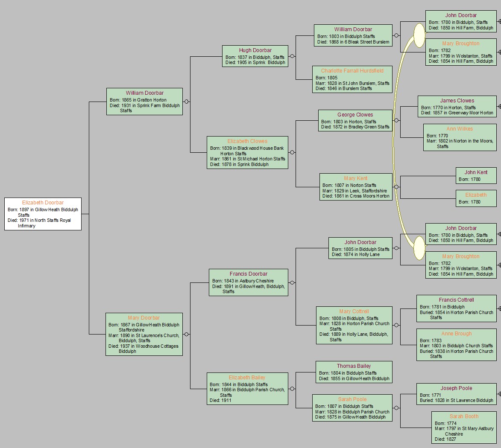Click the yellow oval beside William Doorbar's parents
The width and height of the screenshot is (501, 448).
click(x=419, y=35)
